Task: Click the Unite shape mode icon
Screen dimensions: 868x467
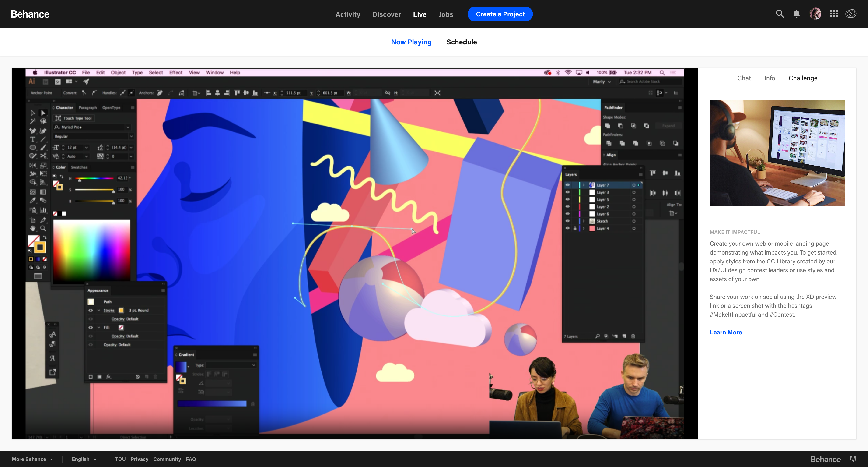Action: pos(608,126)
